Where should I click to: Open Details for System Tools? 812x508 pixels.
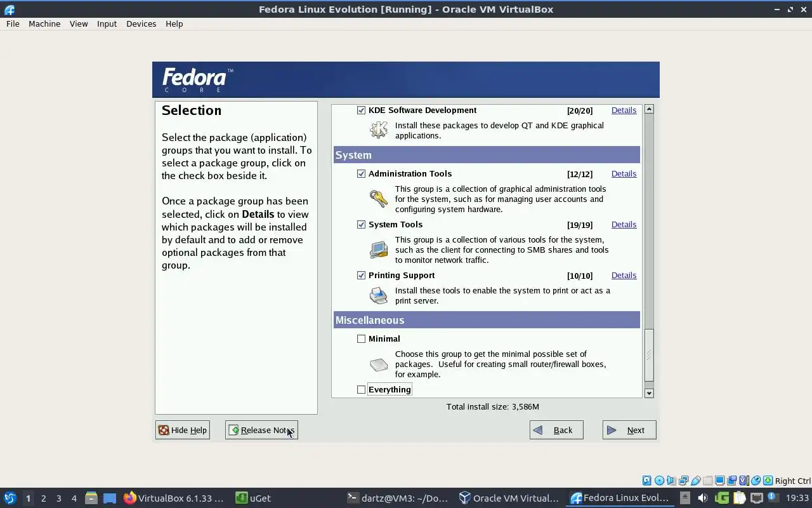624,224
